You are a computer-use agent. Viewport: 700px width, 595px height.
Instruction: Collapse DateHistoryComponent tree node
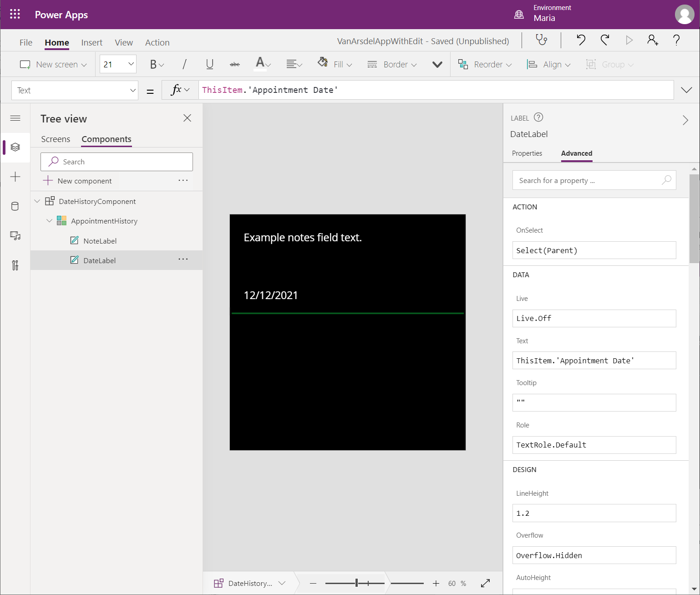pyautogui.click(x=37, y=201)
